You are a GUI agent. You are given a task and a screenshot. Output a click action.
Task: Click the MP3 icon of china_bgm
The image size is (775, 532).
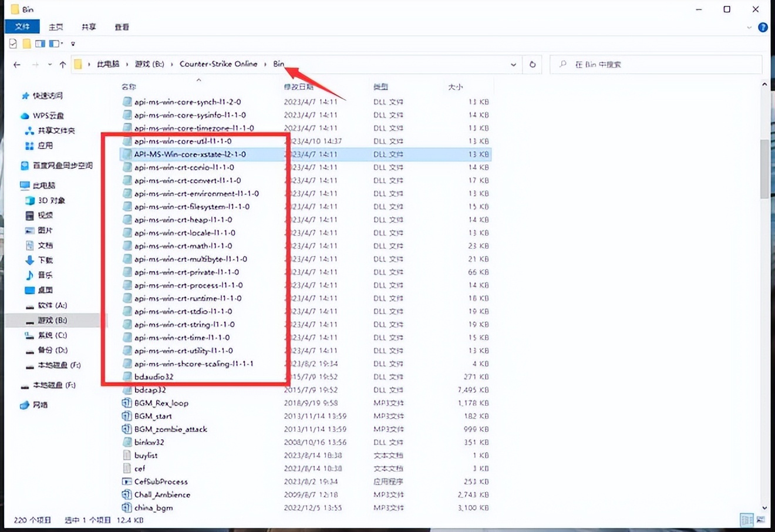(x=127, y=508)
